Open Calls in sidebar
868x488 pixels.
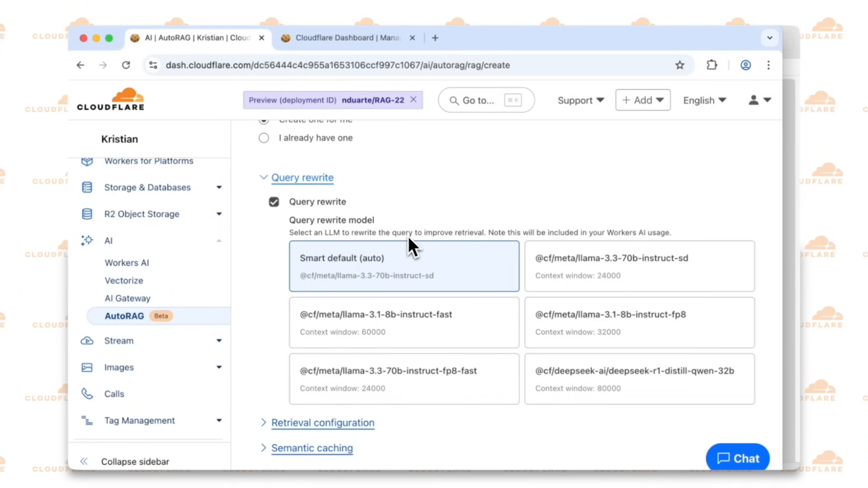pyautogui.click(x=114, y=394)
